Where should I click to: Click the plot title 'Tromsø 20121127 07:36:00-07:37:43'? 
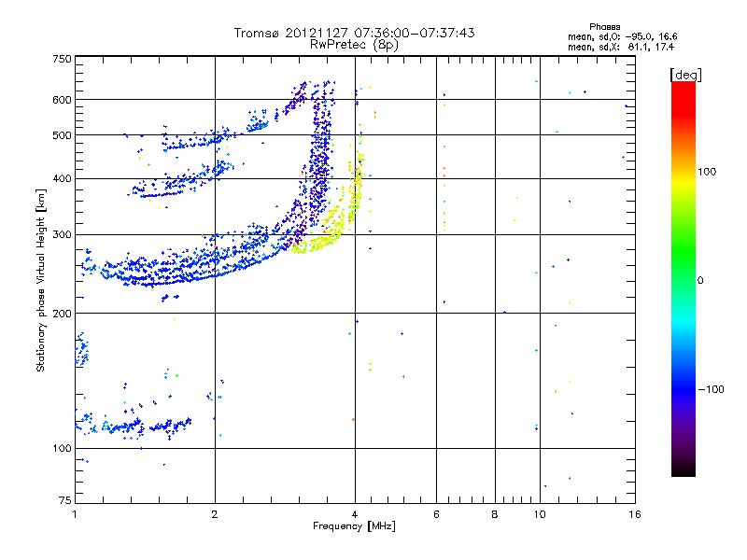pyautogui.click(x=354, y=33)
